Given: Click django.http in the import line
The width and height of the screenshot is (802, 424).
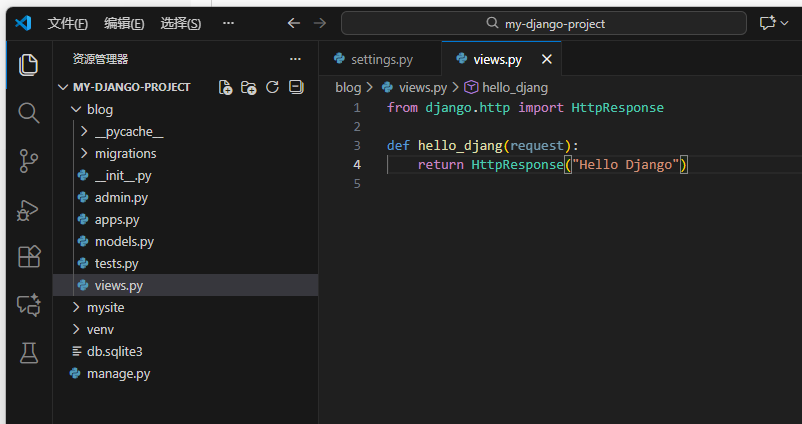Looking at the screenshot, I should coord(467,108).
